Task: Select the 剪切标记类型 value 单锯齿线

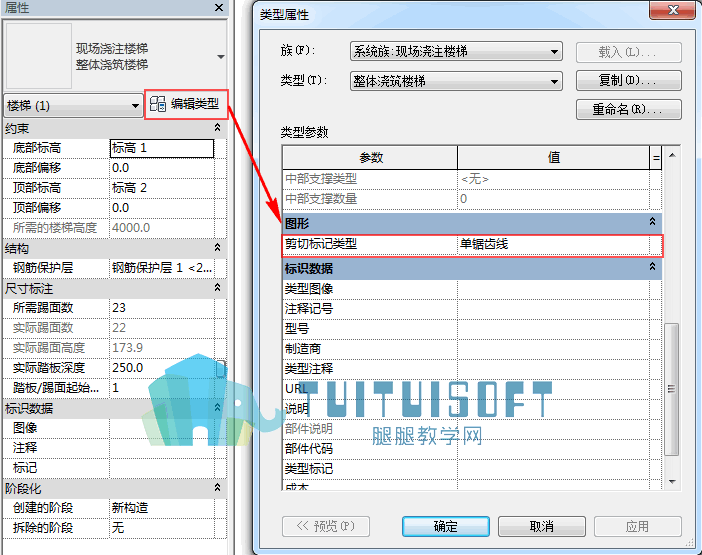Action: pyautogui.click(x=553, y=244)
